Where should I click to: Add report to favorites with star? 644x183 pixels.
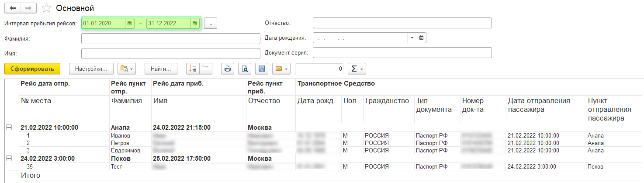pyautogui.click(x=46, y=8)
